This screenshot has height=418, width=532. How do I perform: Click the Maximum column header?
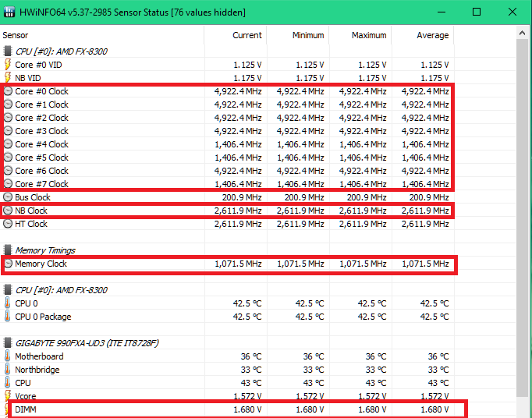pos(360,35)
